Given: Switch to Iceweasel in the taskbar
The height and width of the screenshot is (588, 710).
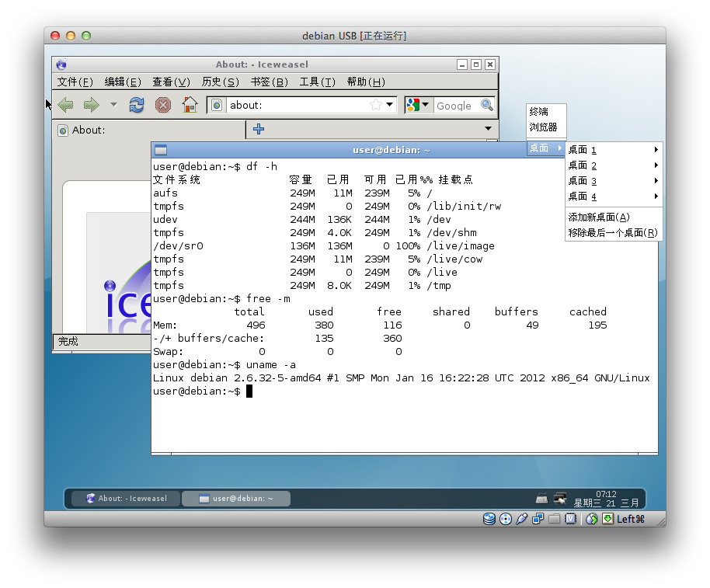Looking at the screenshot, I should [126, 499].
